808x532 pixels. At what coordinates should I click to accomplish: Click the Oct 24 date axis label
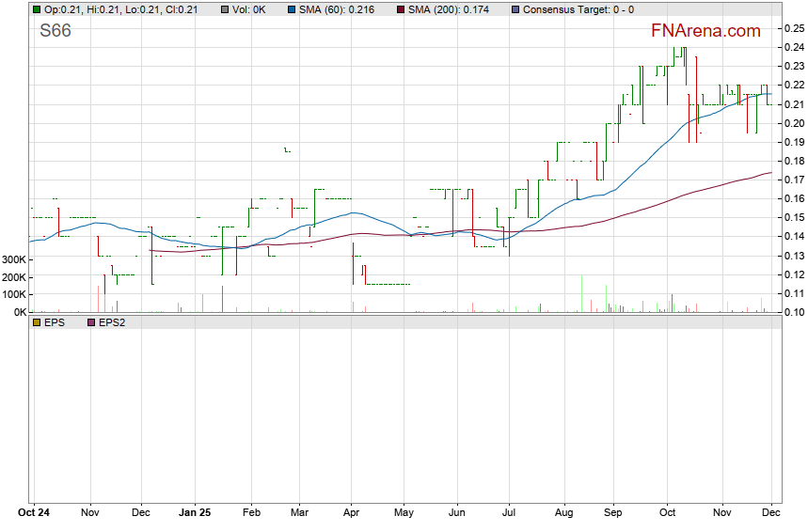[x=34, y=513]
